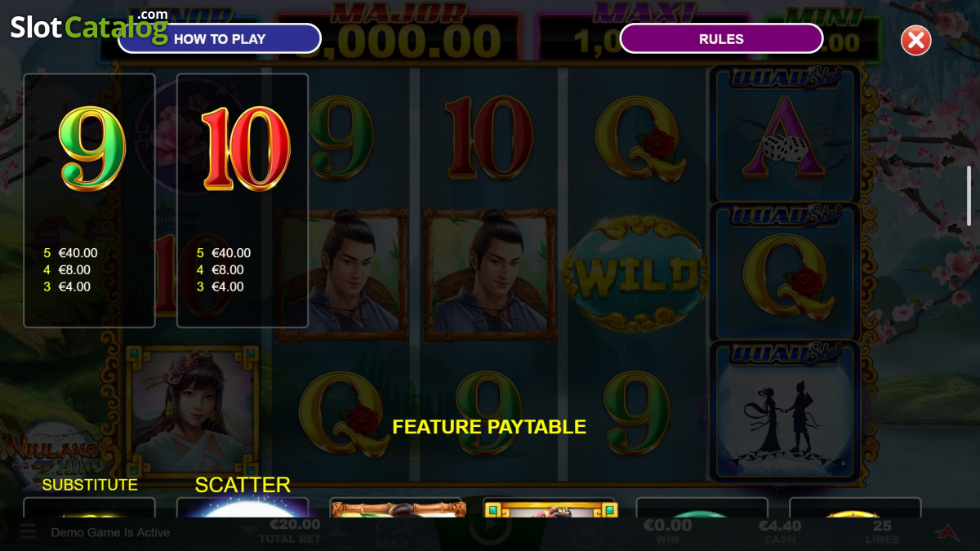The height and width of the screenshot is (551, 980).
Task: Close the paytable with the red X
Action: pos(915,40)
